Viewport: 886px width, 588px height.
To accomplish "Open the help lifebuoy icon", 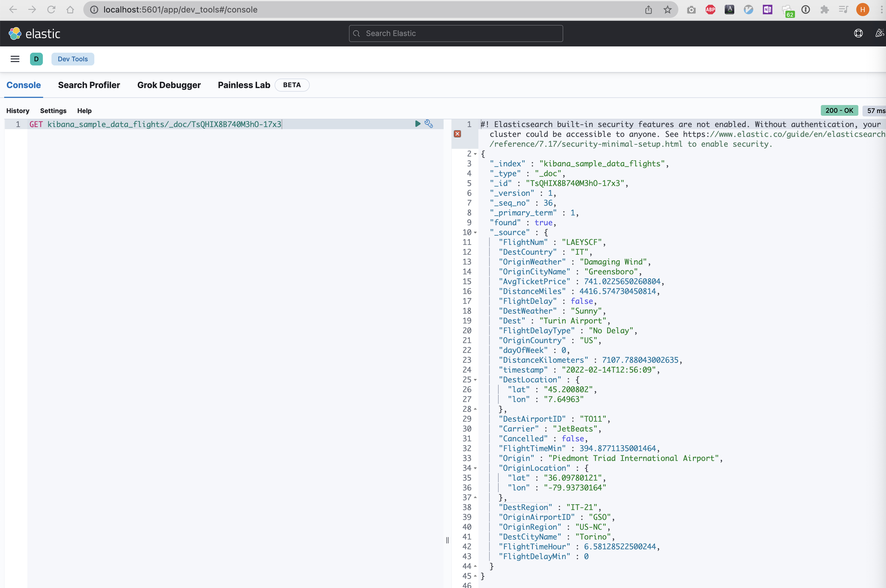I will (x=858, y=33).
